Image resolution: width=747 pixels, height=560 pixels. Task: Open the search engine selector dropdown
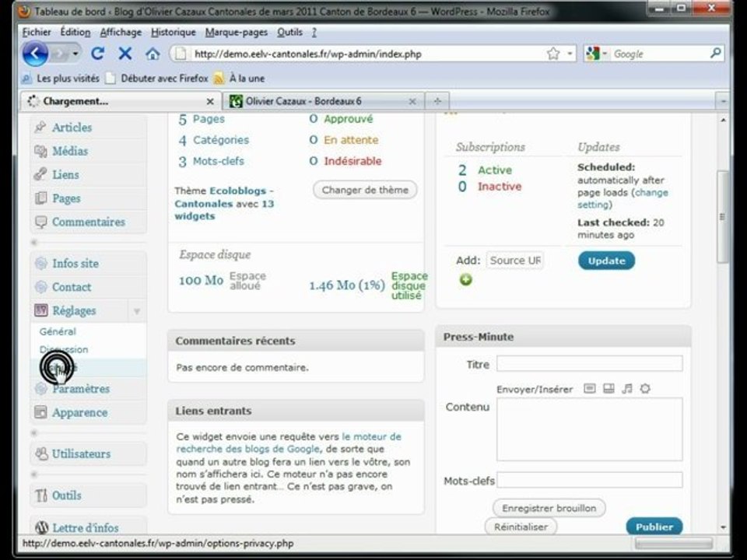pyautogui.click(x=605, y=54)
